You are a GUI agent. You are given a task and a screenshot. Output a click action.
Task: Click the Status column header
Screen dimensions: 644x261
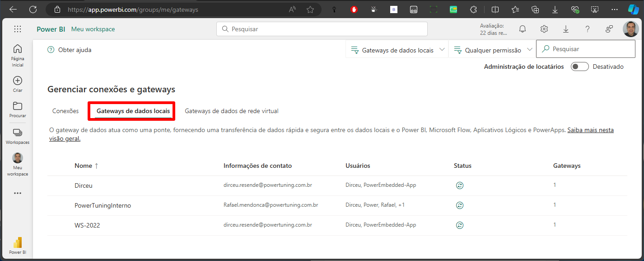point(462,166)
